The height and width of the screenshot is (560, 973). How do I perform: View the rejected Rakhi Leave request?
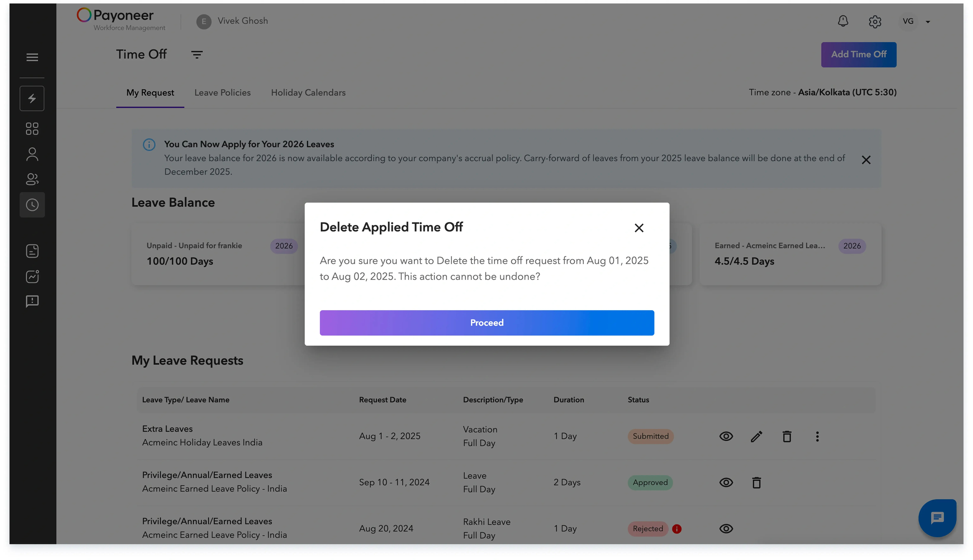[726, 529]
